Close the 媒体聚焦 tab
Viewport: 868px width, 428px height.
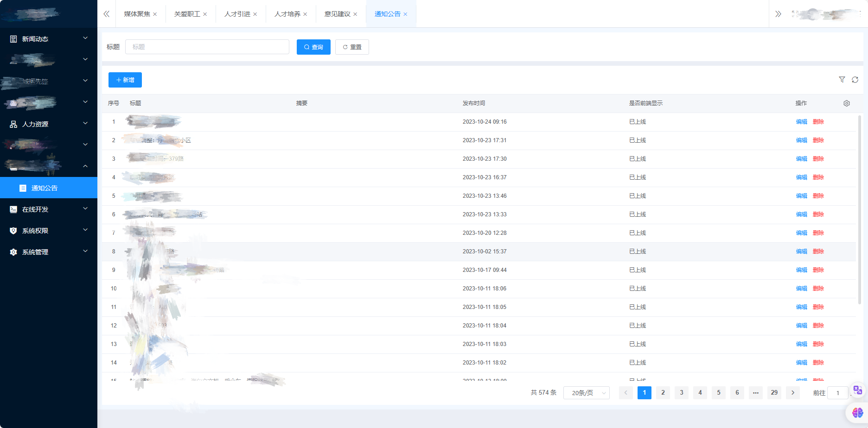click(155, 14)
